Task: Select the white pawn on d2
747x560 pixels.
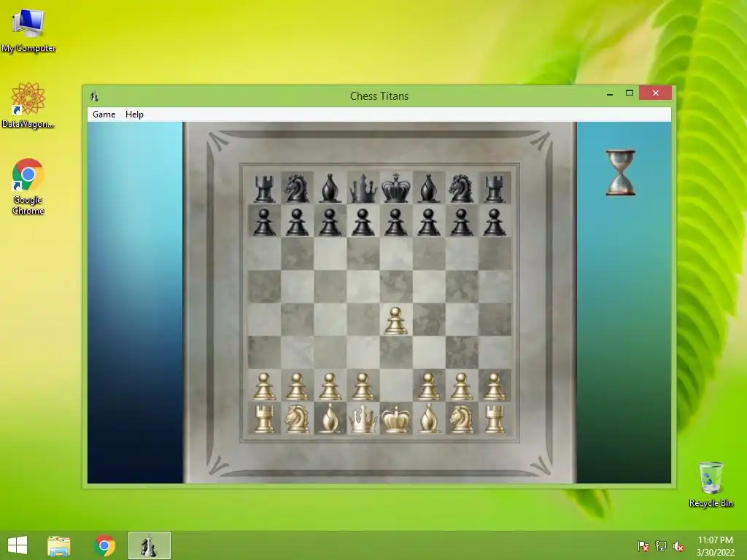Action: [363, 386]
